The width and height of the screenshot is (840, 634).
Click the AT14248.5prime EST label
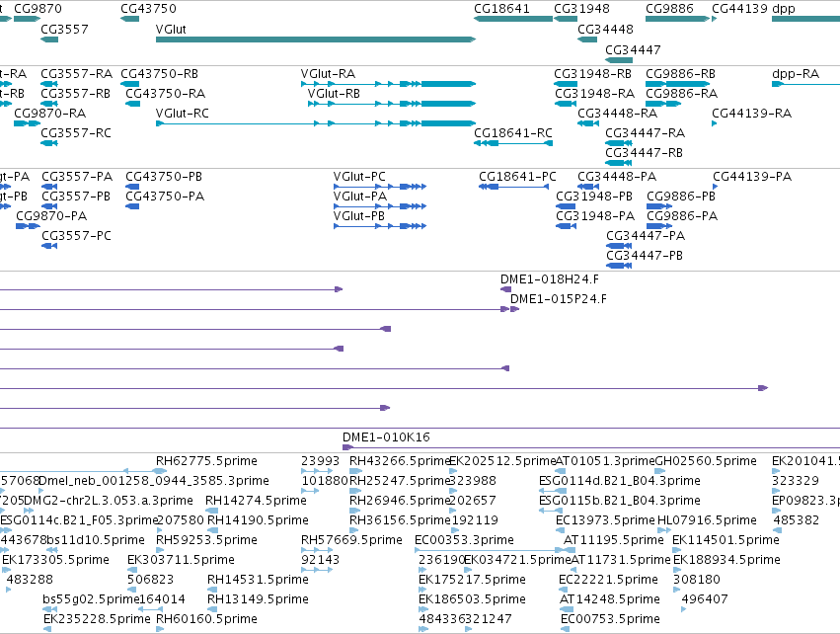pos(610,599)
